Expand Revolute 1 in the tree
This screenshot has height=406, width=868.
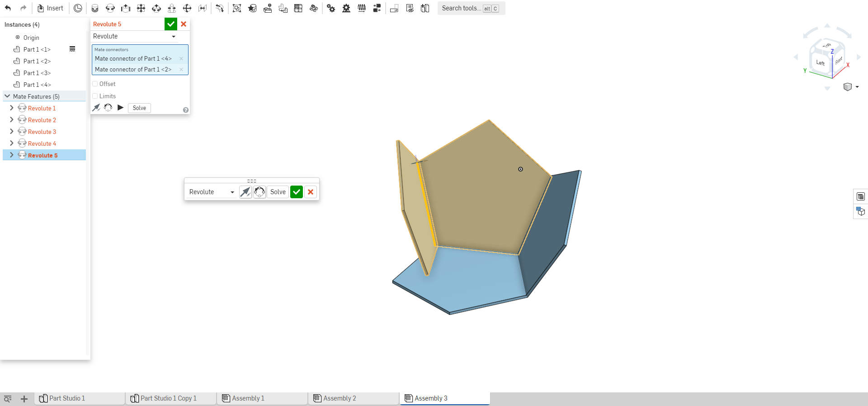(12, 108)
